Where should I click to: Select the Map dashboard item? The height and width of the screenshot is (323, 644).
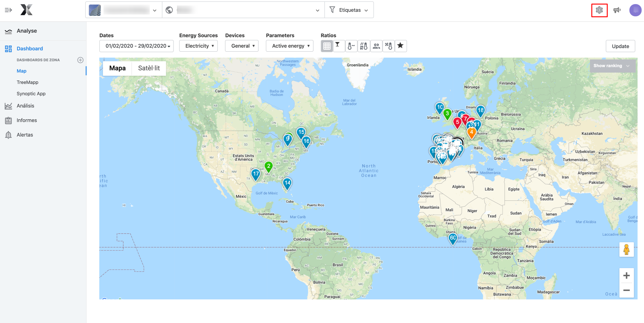[x=22, y=71]
